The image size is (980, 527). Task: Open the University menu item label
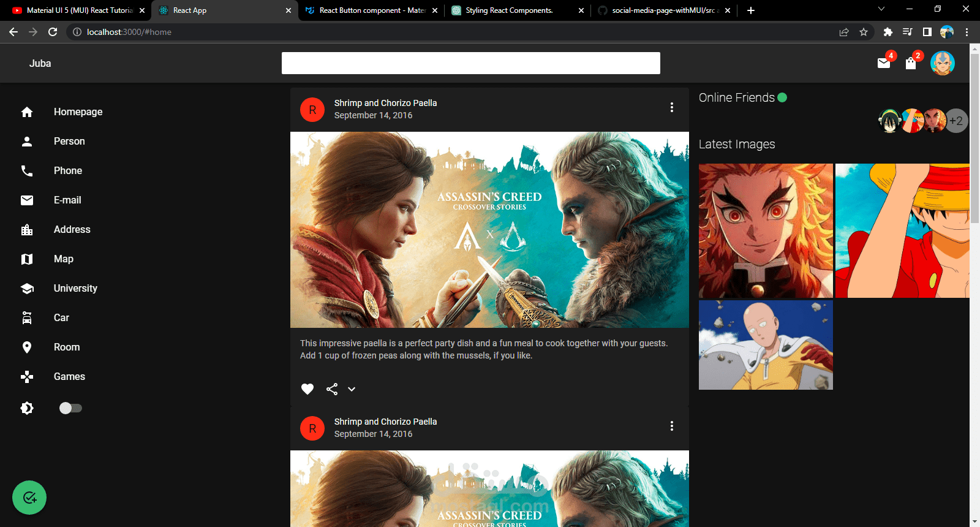75,289
